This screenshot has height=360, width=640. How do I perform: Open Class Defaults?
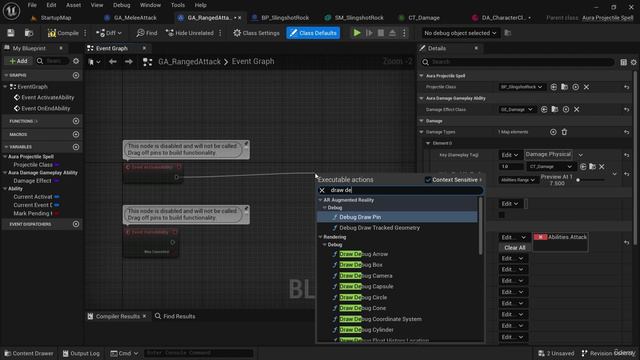[x=313, y=33]
